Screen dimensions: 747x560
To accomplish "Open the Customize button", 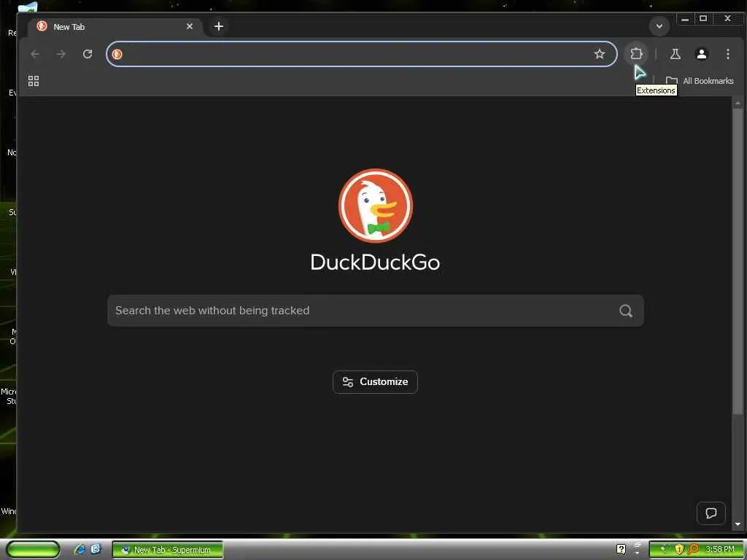I will point(376,382).
